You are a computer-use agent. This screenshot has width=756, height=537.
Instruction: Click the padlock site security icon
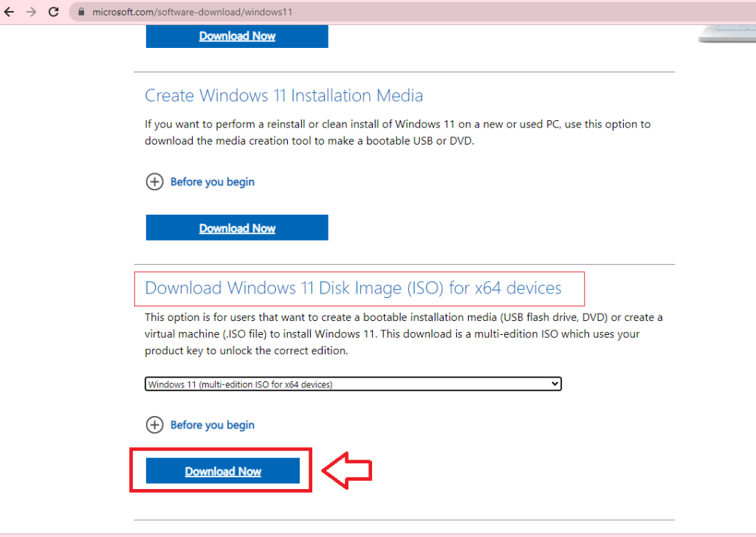click(x=82, y=13)
